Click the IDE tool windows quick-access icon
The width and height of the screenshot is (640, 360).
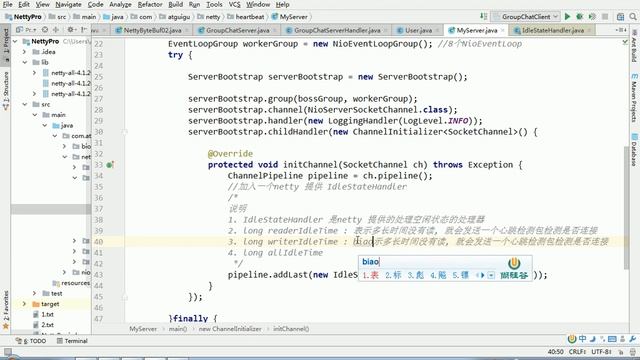7,352
